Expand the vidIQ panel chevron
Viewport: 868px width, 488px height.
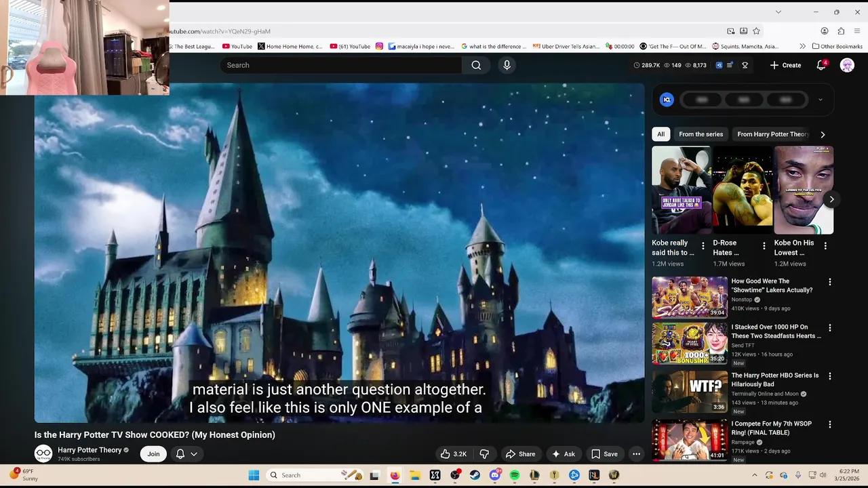click(x=820, y=100)
